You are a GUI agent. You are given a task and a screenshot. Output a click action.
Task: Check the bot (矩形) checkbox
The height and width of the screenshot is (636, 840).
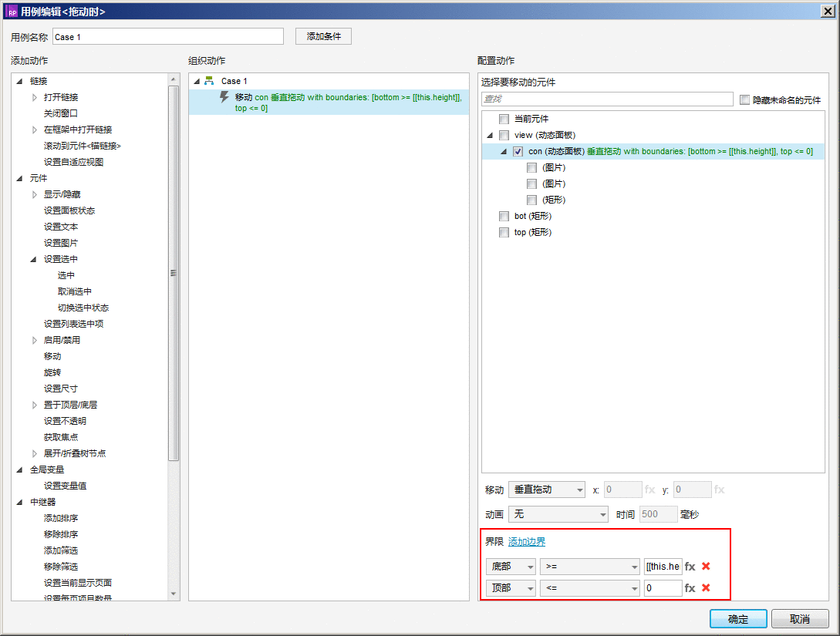click(504, 217)
